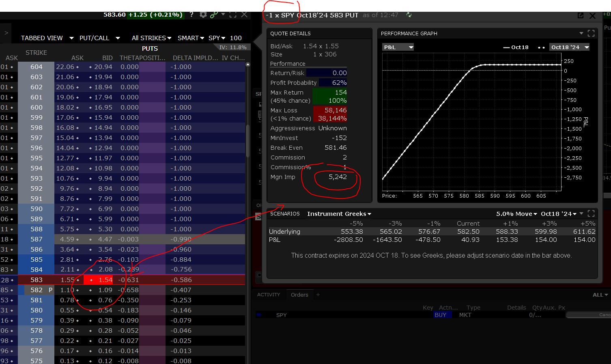
Task: Click the -5% scenario Underlying value 553.38
Action: tap(352, 232)
